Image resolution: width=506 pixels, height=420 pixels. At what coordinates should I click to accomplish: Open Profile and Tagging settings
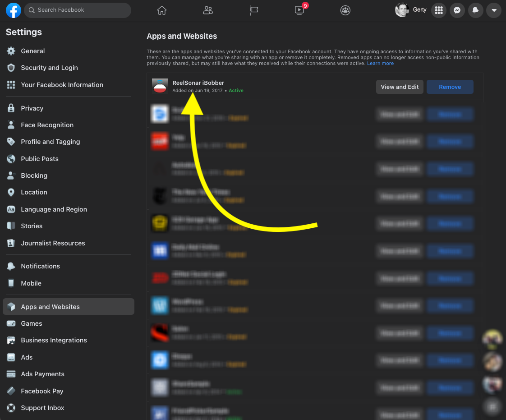69,142
